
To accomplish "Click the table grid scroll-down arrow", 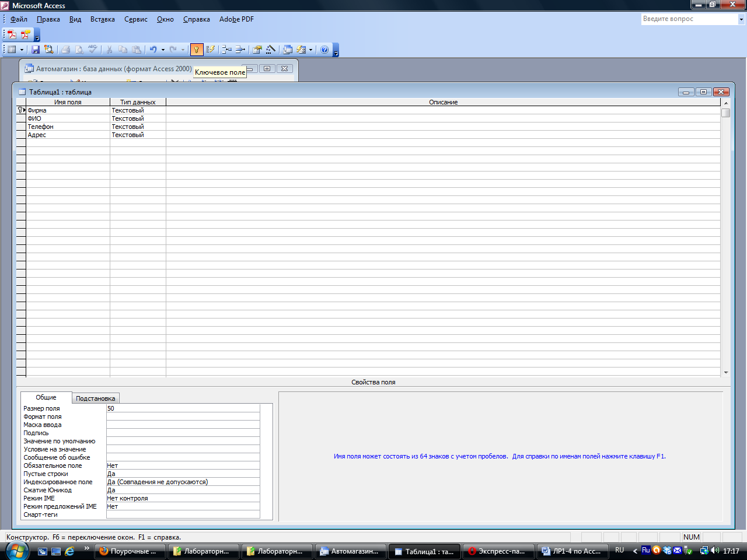I will [x=726, y=372].
